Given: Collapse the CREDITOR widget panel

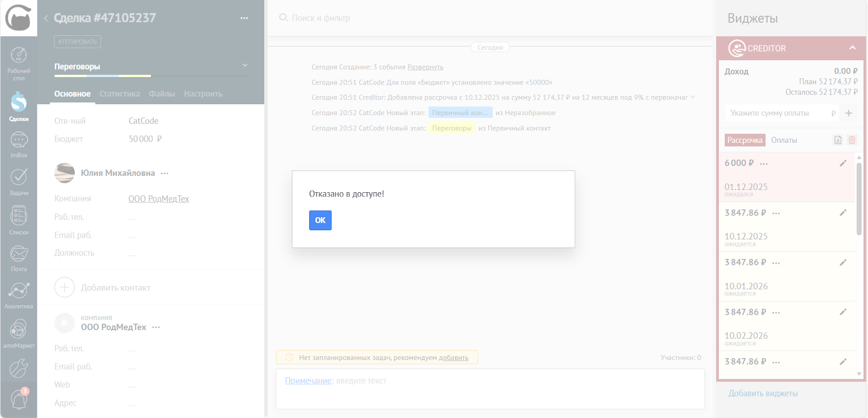Looking at the screenshot, I should (x=852, y=48).
